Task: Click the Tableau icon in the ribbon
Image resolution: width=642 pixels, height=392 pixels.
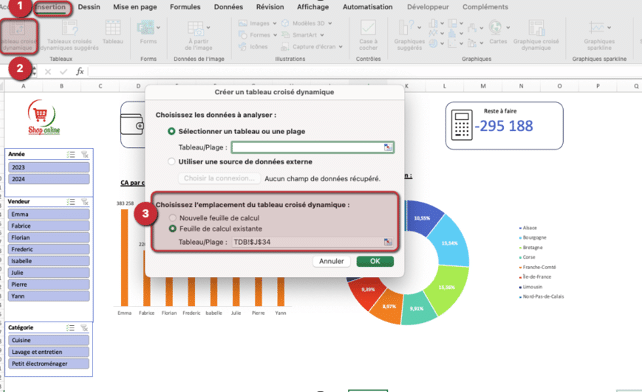Action: tap(113, 28)
